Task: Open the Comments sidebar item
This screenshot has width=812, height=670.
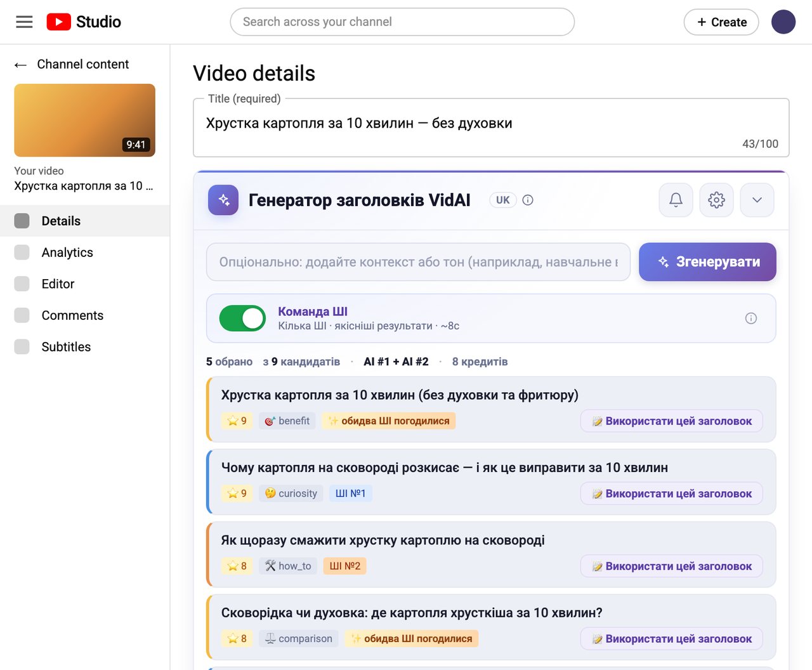Action: 85,315
